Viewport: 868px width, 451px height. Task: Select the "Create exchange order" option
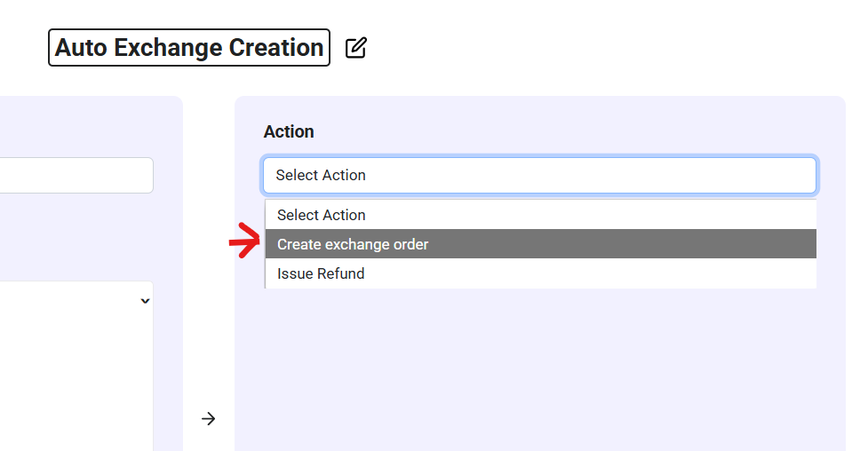353,244
